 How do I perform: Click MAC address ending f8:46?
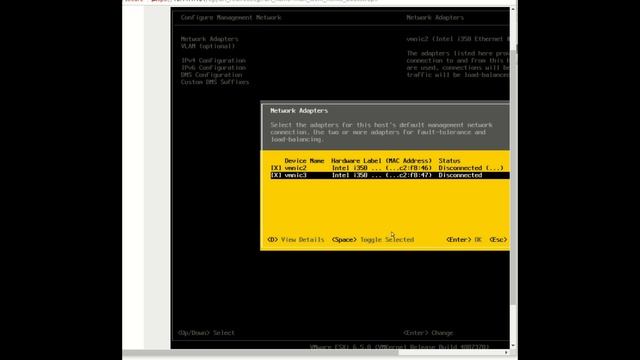[x=409, y=168]
